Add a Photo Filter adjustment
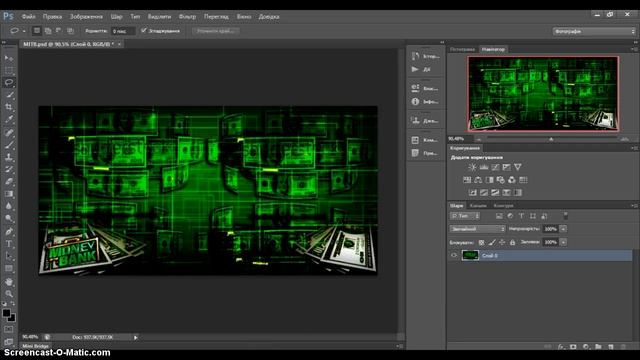 coord(500,180)
